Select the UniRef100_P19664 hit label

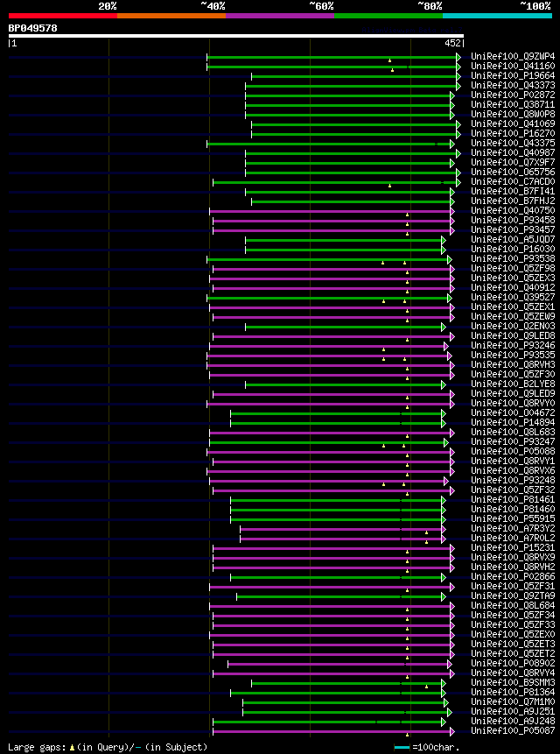pos(513,75)
